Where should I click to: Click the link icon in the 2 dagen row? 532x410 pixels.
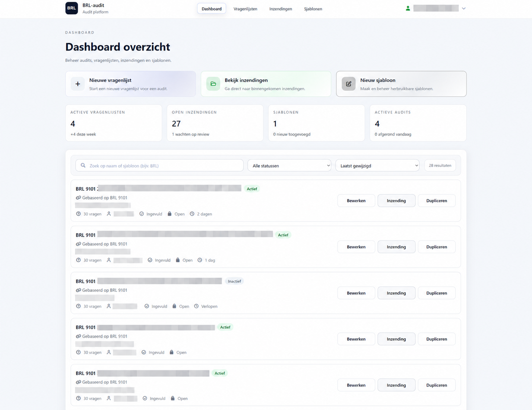point(78,198)
